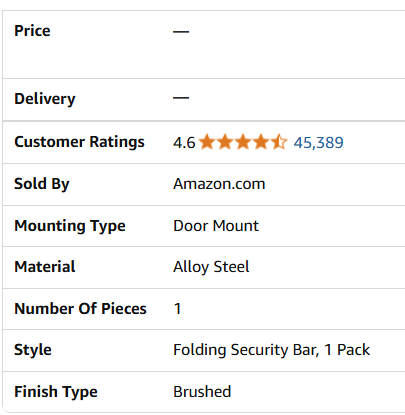This screenshot has width=405, height=415.
Task: Click the 4.6 rating number
Action: [184, 143]
